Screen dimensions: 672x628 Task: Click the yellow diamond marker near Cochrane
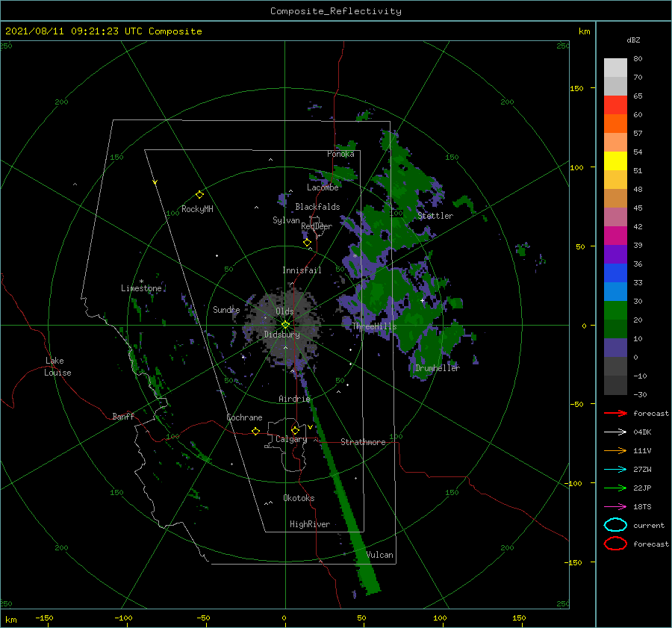click(255, 431)
